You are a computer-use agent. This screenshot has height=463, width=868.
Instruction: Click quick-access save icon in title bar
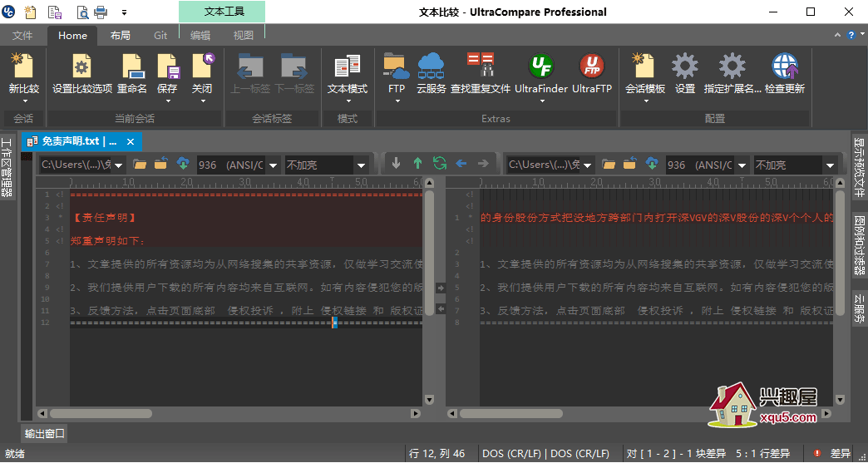(54, 12)
